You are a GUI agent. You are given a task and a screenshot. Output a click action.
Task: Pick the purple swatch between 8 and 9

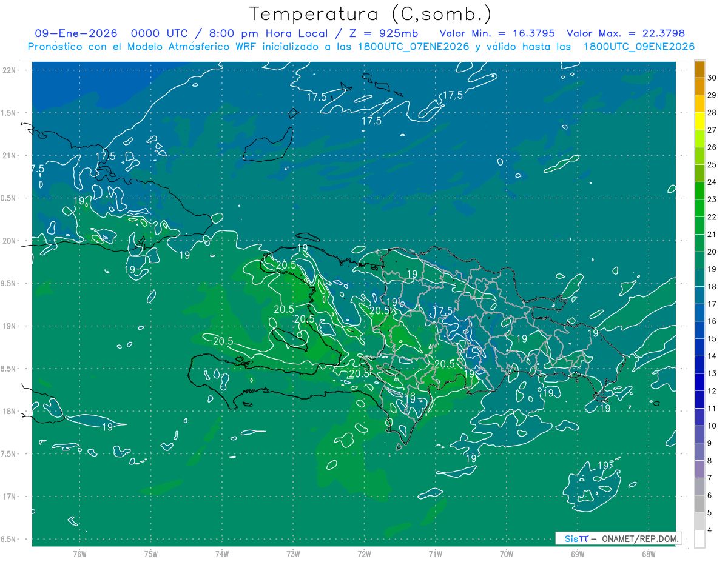click(699, 452)
